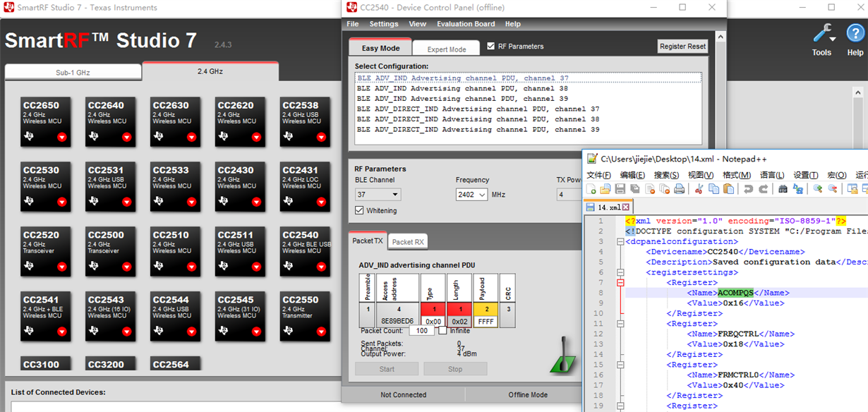Viewport: 868px width, 412px height.
Task: Click the Save icon in Notepad++ toolbar
Action: [x=620, y=189]
